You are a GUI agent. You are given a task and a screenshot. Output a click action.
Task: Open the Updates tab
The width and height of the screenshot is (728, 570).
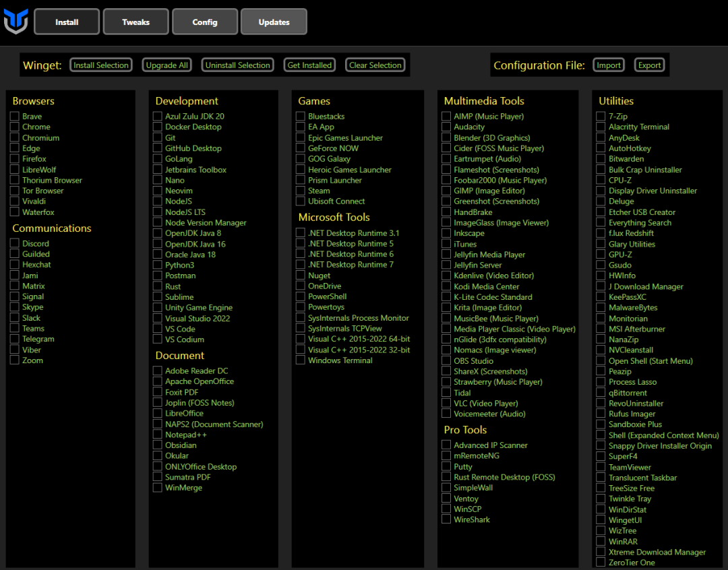pos(274,22)
